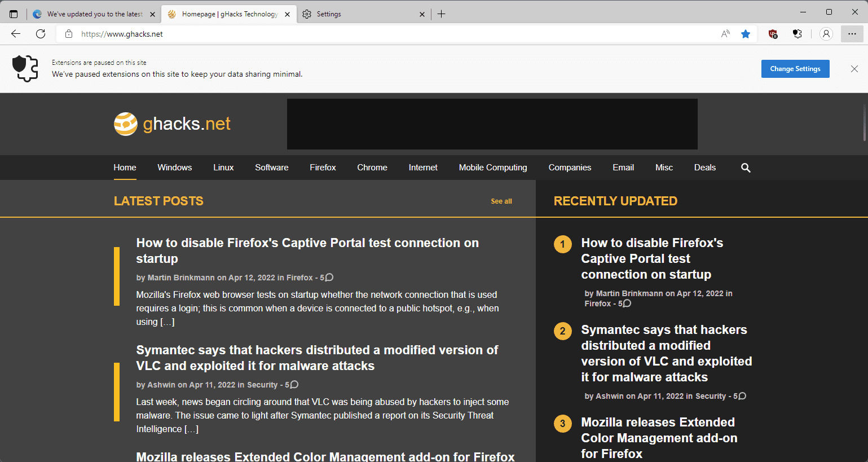The width and height of the screenshot is (868, 462).
Task: Open the Mobile Computing navigation item
Action: point(492,168)
